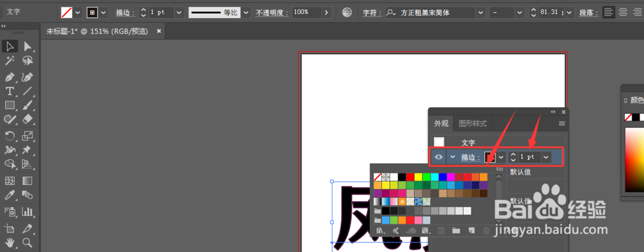The height and width of the screenshot is (252, 644).
Task: Select the Mesh tool
Action: (x=10, y=180)
